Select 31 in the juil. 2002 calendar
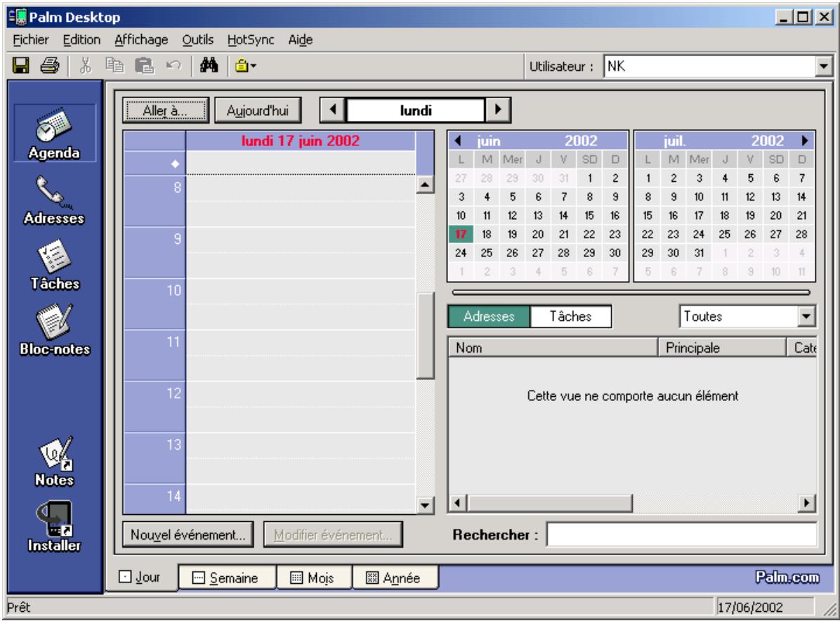The height and width of the screenshot is (621, 840). 699,253
